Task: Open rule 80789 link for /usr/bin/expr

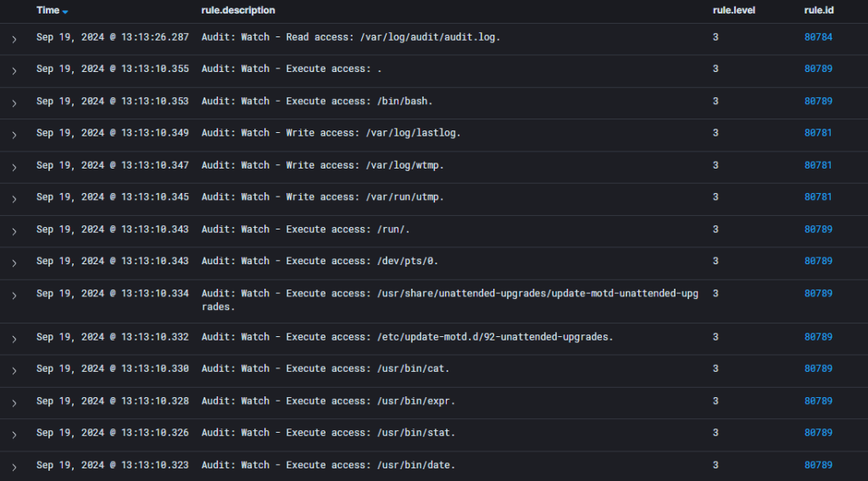Action: tap(818, 401)
